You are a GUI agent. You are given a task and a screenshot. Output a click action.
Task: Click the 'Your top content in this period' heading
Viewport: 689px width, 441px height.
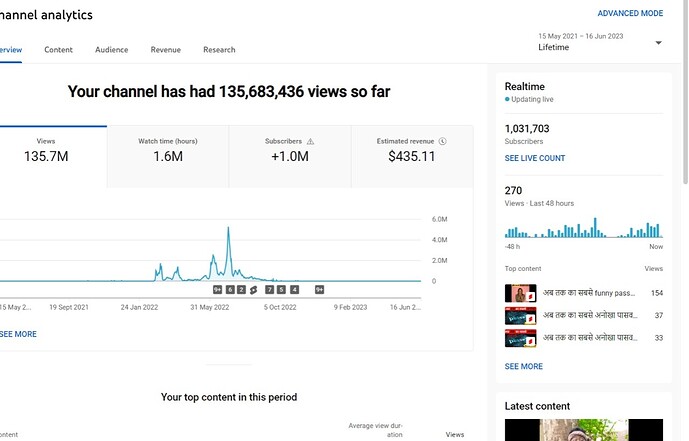point(229,397)
